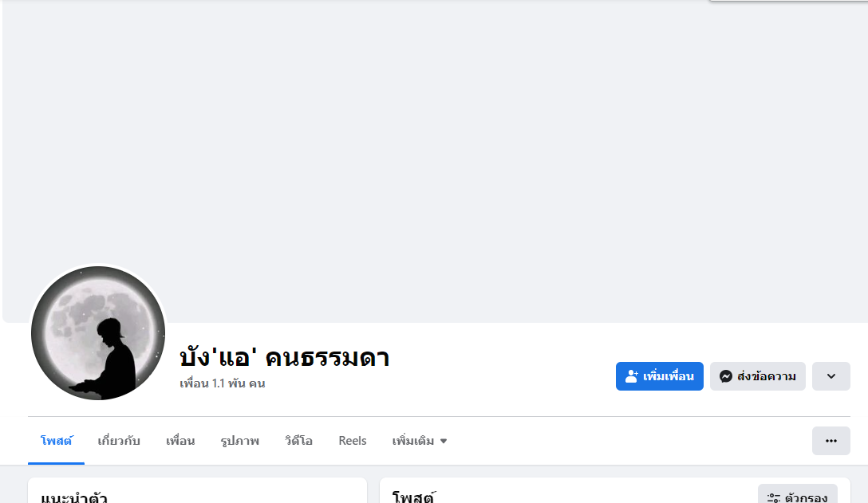Viewport: 868px width, 503px height.
Task: Click the แนะนำตัว section heading
Action: (x=74, y=497)
